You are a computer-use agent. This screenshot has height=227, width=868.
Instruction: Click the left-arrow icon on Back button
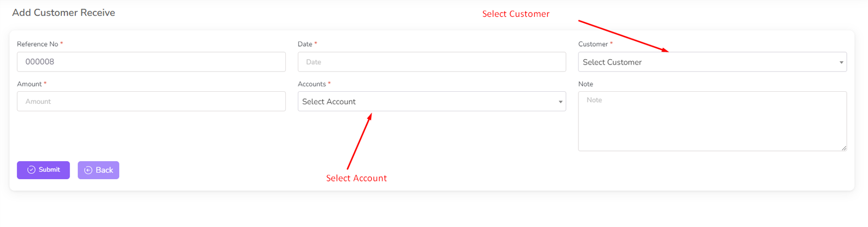(88, 171)
